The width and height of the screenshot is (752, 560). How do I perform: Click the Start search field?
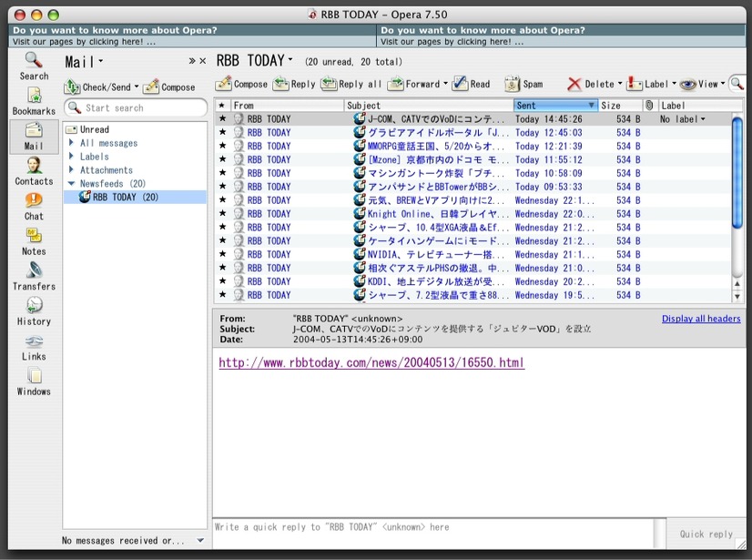click(136, 108)
